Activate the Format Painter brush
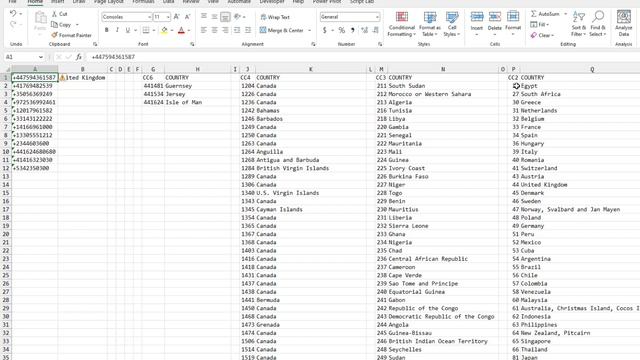640x360 pixels. click(x=72, y=36)
